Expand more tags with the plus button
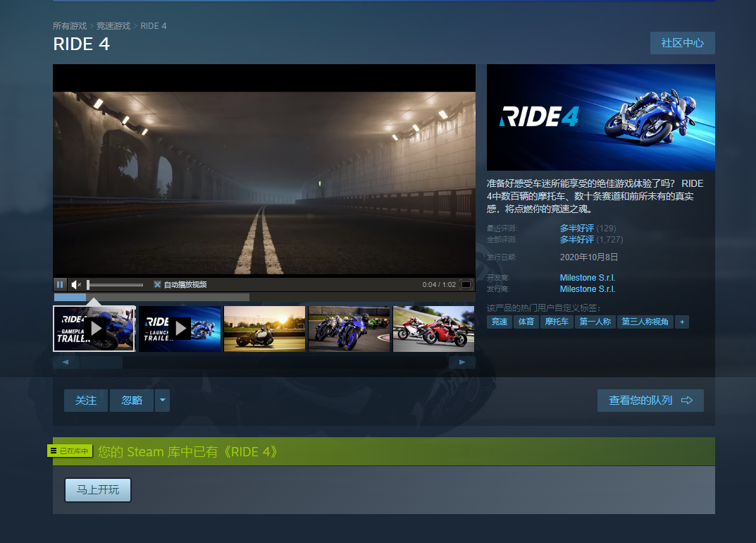This screenshot has width=756, height=543. [x=681, y=322]
